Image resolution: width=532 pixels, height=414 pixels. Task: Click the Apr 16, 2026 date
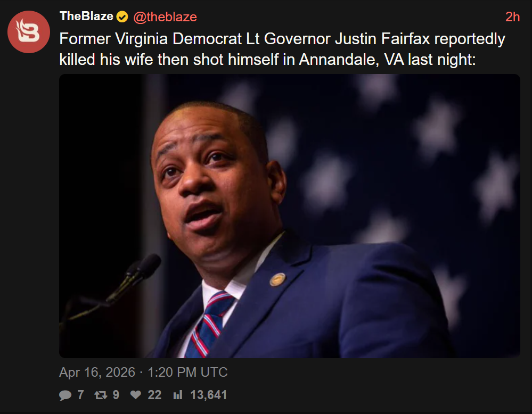pos(97,372)
